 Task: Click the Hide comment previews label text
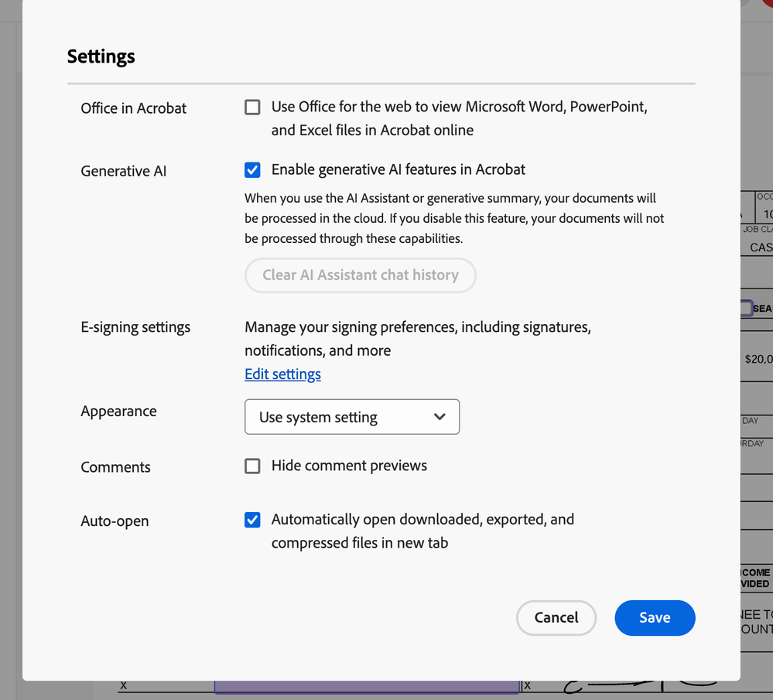click(349, 466)
